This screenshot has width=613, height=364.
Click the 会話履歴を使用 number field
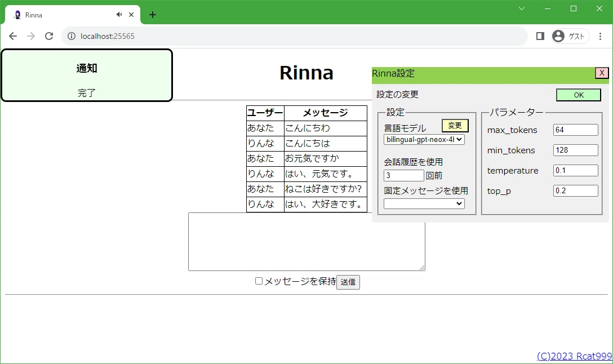404,175
